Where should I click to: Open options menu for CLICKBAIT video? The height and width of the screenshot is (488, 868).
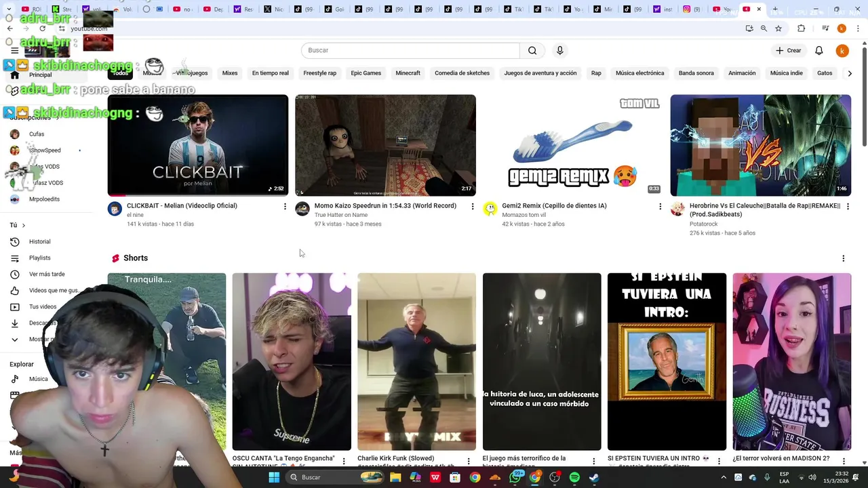click(x=285, y=206)
